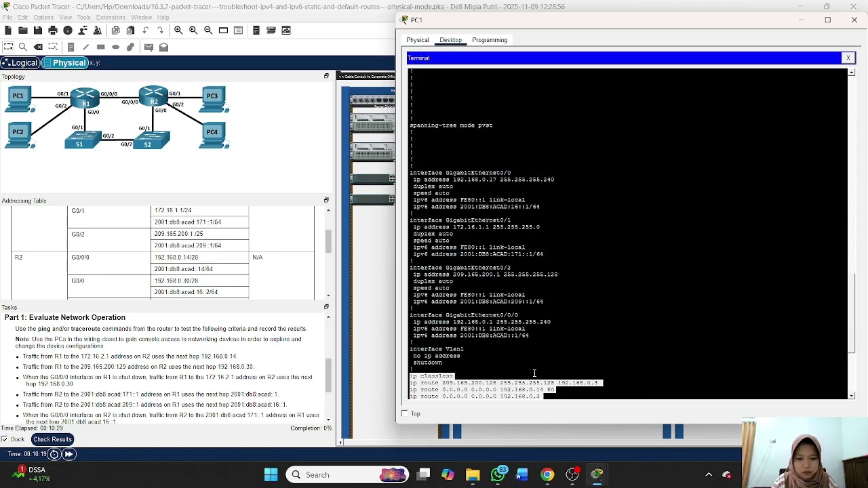Create a new Packet Tracer file
868x488 pixels.
[8, 30]
